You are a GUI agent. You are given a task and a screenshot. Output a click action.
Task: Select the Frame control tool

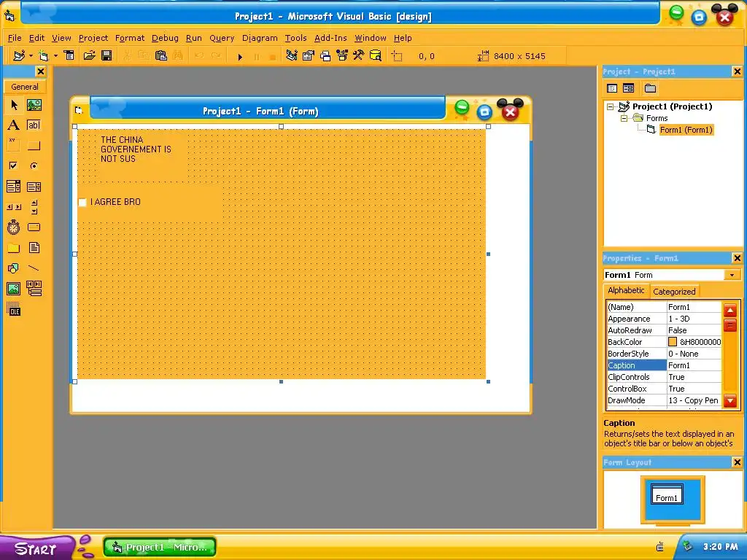[x=14, y=146]
